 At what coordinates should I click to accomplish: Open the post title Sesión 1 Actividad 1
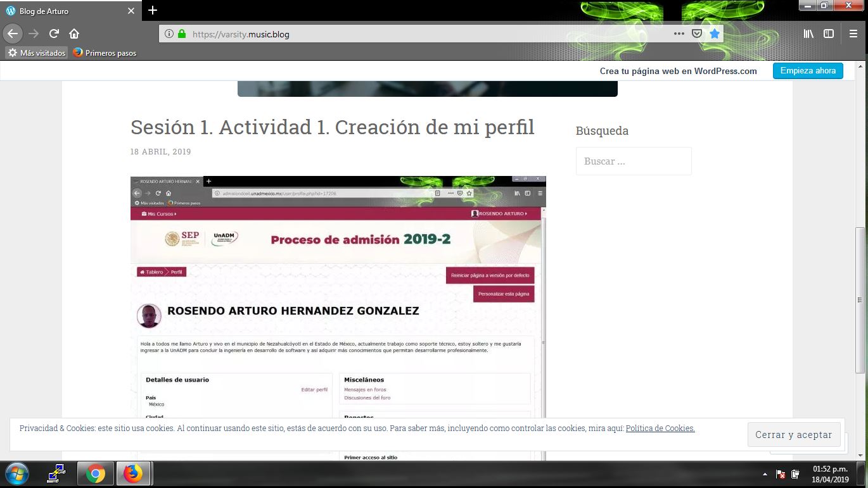click(332, 127)
